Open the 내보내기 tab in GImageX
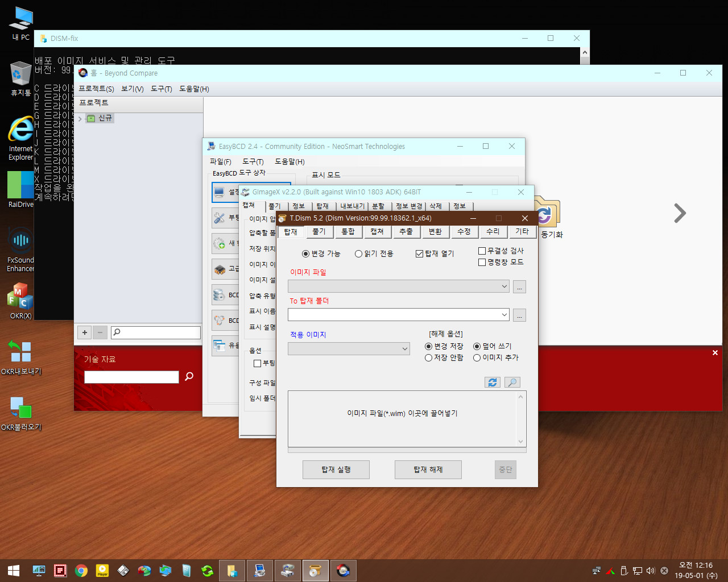The width and height of the screenshot is (728, 582). click(x=352, y=206)
